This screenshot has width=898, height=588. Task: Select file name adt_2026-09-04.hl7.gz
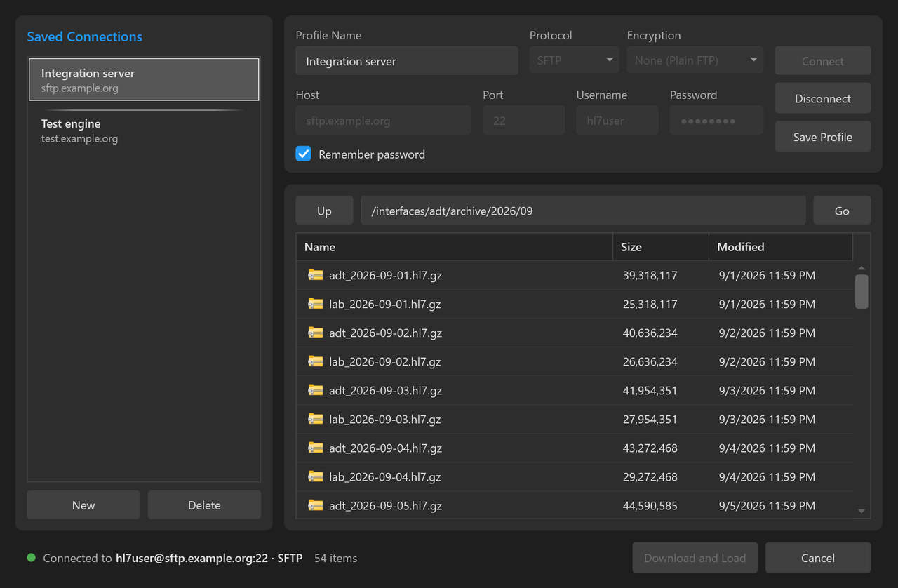click(385, 448)
